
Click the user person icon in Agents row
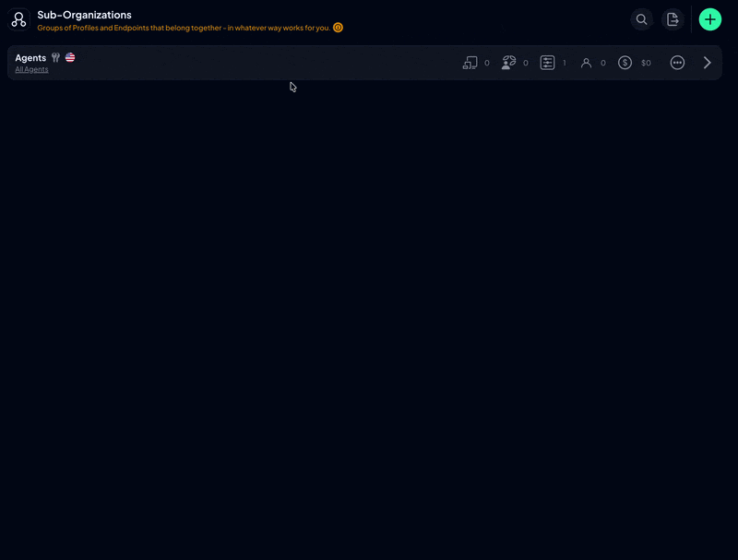pos(586,63)
